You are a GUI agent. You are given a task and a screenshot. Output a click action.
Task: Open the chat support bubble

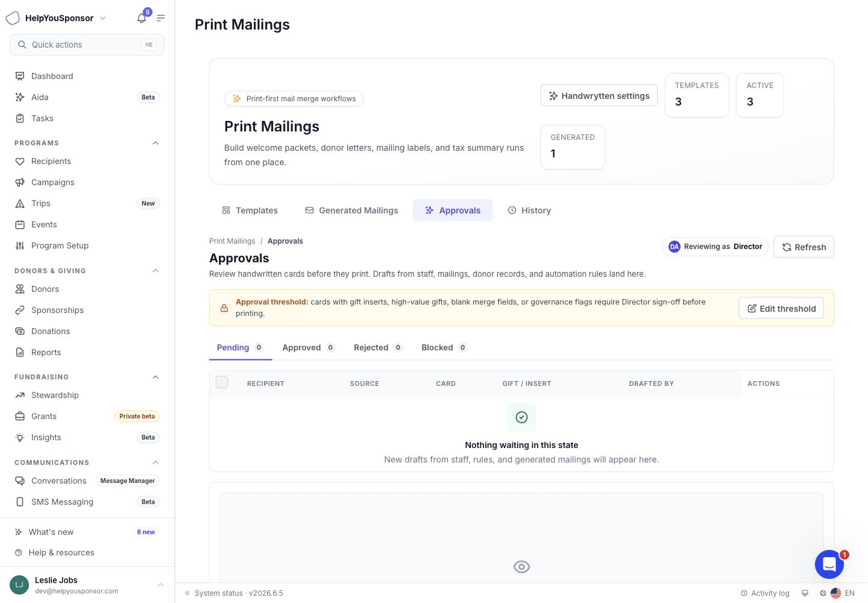(829, 564)
